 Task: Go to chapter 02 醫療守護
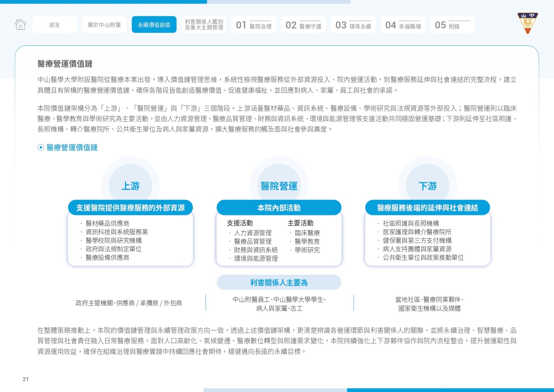[x=303, y=24]
